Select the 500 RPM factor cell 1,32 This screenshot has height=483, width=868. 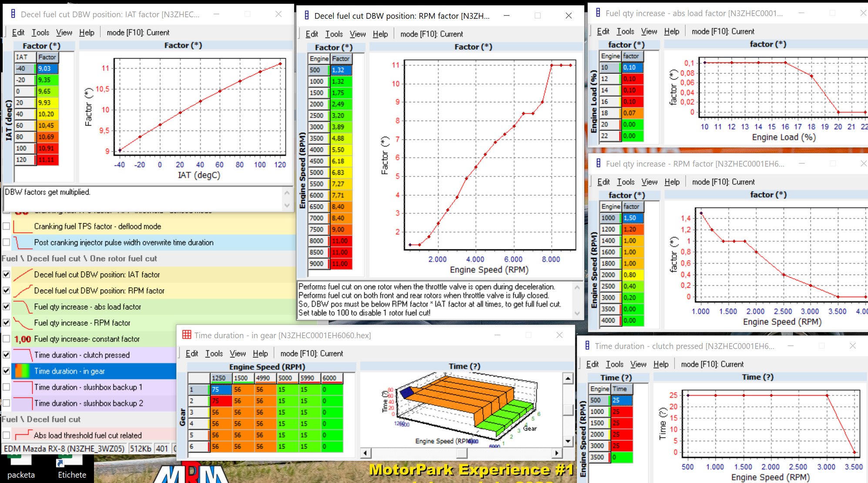pos(341,70)
